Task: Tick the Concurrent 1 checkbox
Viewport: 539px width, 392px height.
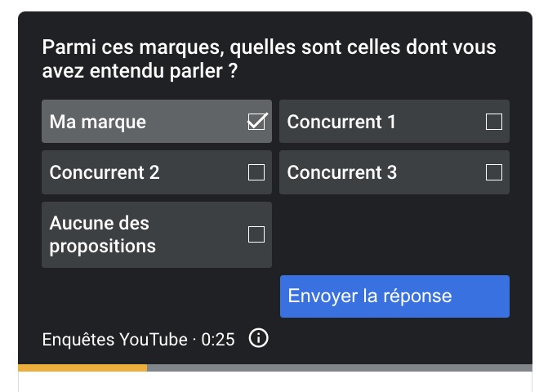Action: tap(494, 122)
